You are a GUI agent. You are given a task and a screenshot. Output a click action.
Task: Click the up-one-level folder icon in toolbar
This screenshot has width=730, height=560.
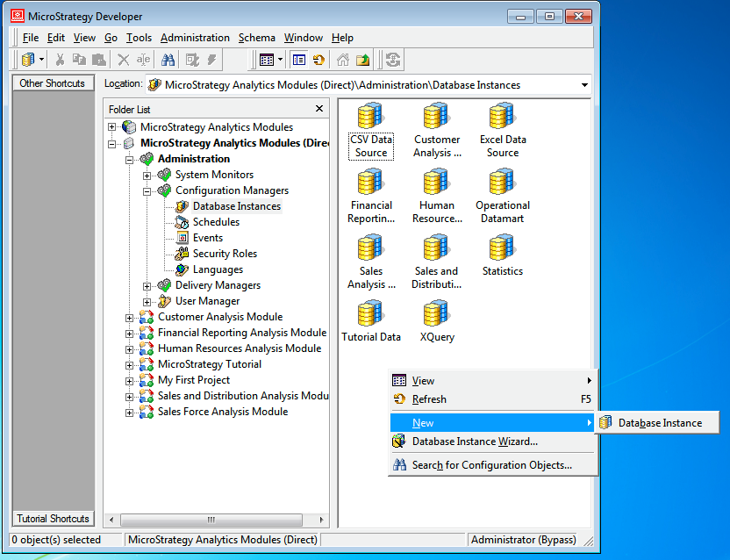pos(362,60)
